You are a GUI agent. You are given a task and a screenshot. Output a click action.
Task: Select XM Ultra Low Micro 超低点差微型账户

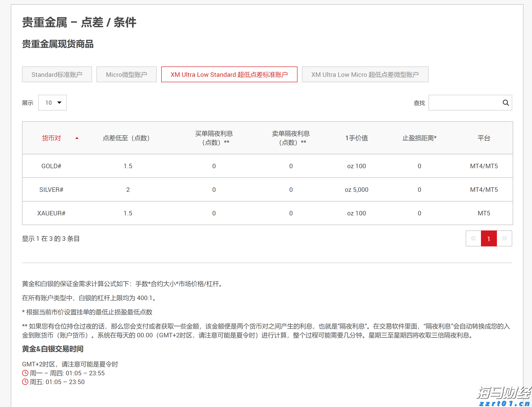[x=365, y=74]
